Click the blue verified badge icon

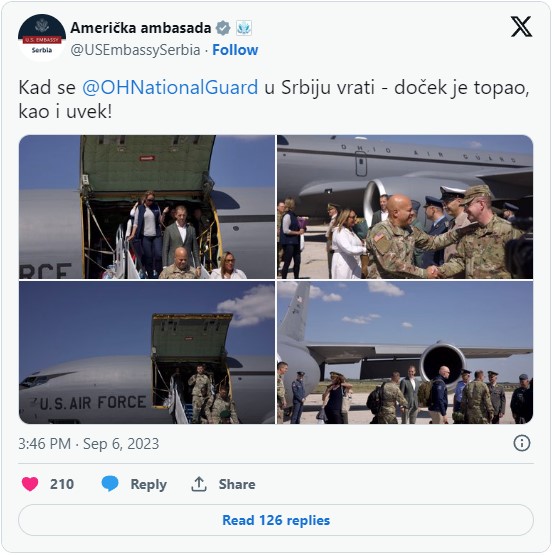(x=223, y=28)
